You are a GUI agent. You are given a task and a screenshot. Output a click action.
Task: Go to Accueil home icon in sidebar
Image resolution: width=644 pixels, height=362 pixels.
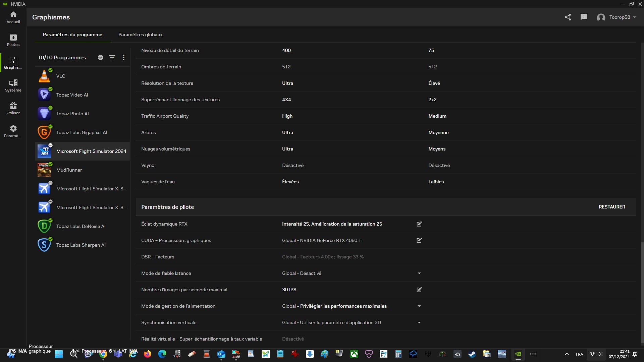tap(13, 17)
